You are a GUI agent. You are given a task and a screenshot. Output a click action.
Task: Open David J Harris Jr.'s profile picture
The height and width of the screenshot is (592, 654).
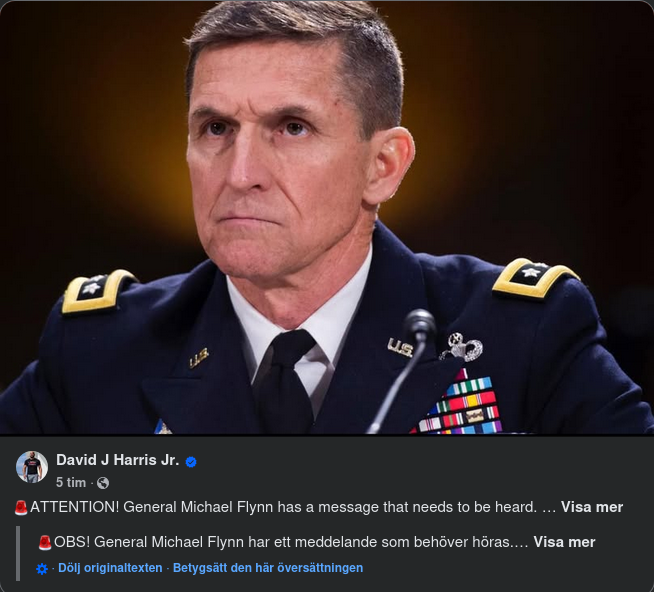[32, 467]
